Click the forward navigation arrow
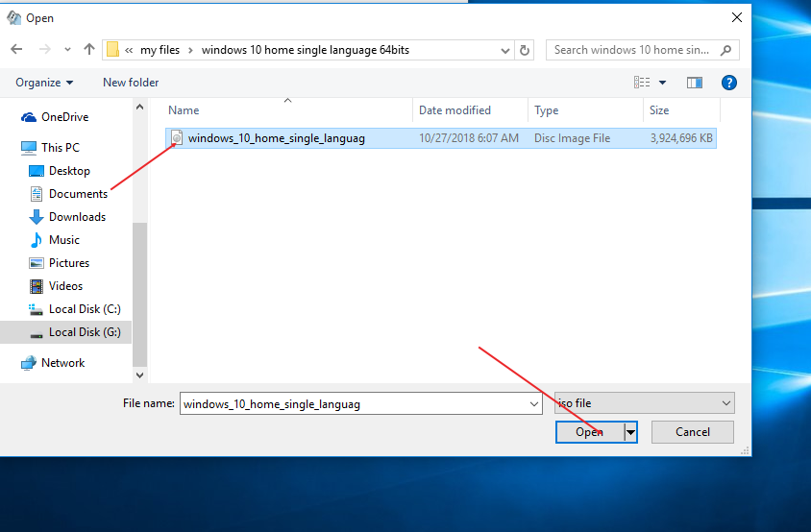This screenshot has width=811, height=532. coord(45,50)
